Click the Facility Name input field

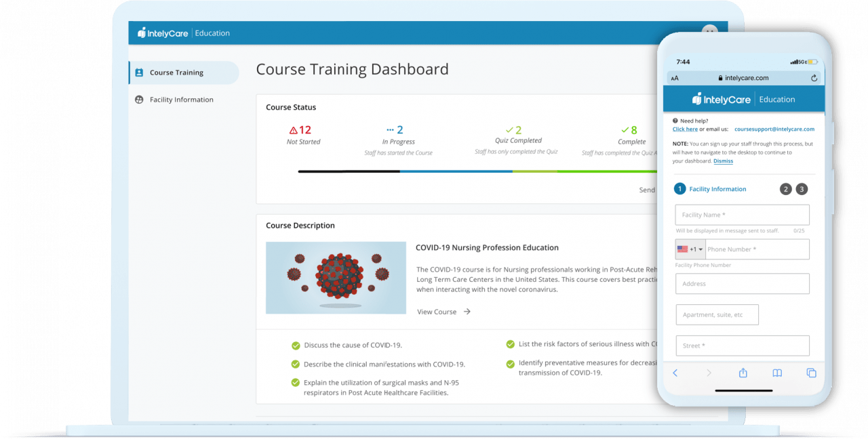742,215
